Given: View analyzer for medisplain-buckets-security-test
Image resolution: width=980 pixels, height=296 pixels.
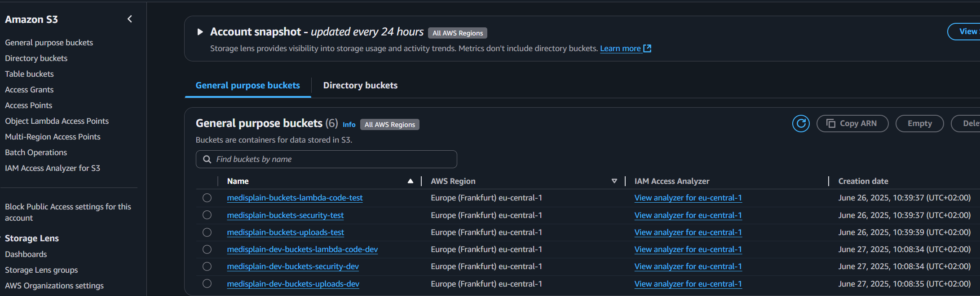Looking at the screenshot, I should point(688,215).
